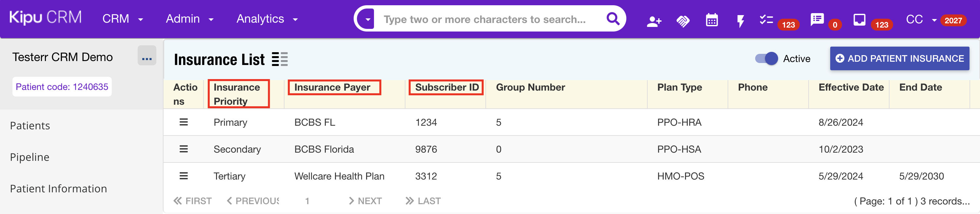Open actions menu for Primary insurance row
The image size is (980, 214).
(183, 122)
